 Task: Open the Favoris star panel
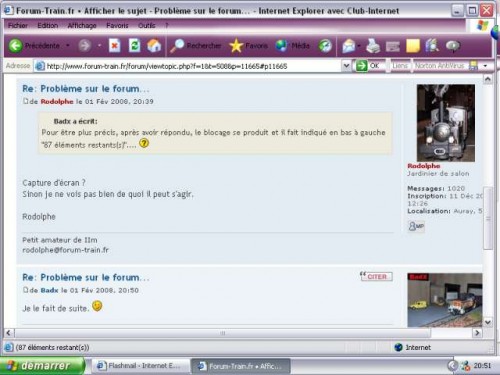tap(248, 46)
